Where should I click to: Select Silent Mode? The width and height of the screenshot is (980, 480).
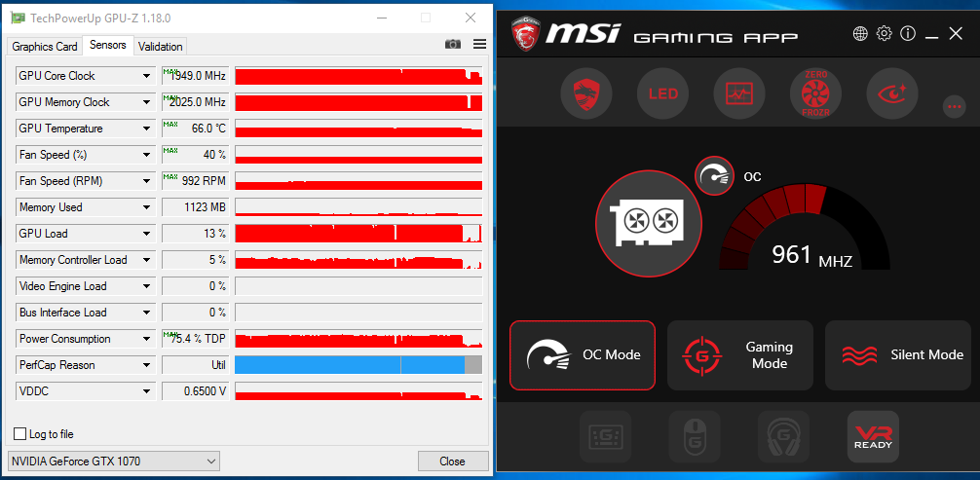[x=898, y=355]
